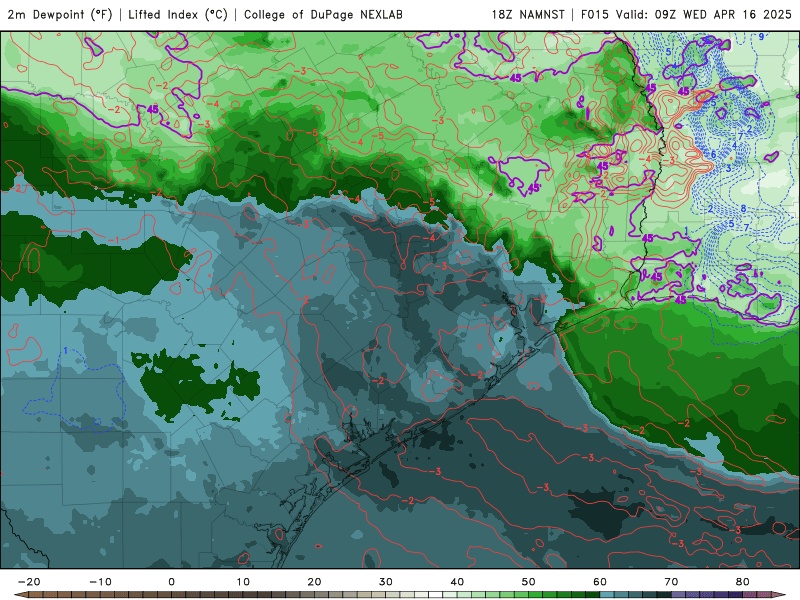Click the 70 value on color scale

(x=671, y=582)
